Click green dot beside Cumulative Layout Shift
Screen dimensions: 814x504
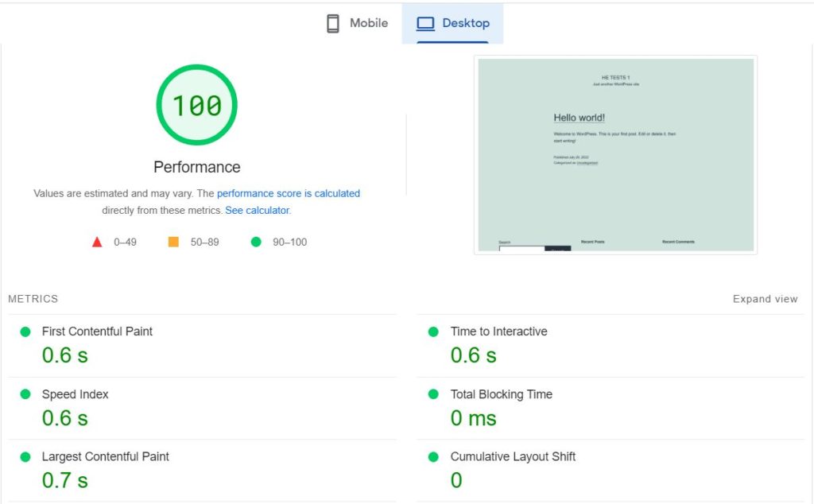pyautogui.click(x=433, y=457)
